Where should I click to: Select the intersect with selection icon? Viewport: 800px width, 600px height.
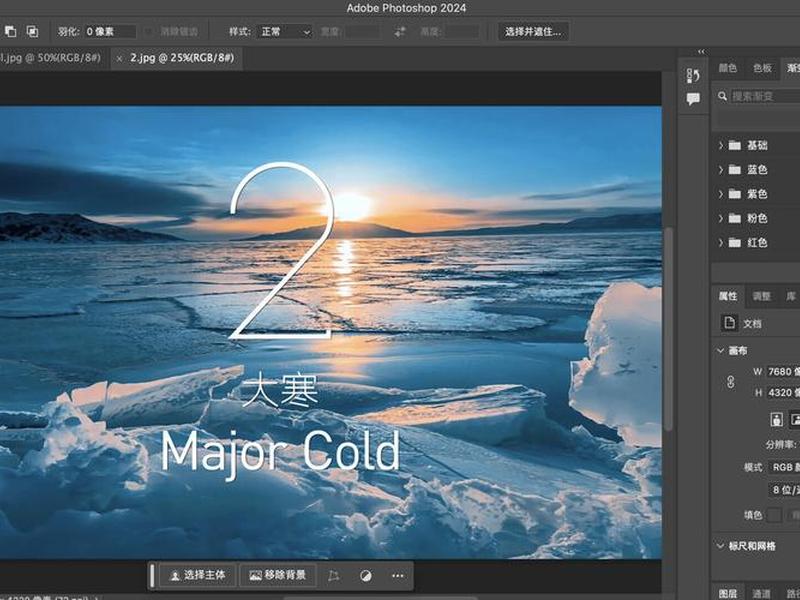click(x=32, y=32)
